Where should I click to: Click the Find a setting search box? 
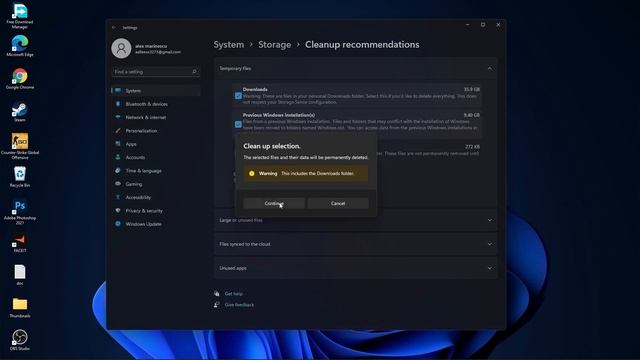pyautogui.click(x=156, y=71)
